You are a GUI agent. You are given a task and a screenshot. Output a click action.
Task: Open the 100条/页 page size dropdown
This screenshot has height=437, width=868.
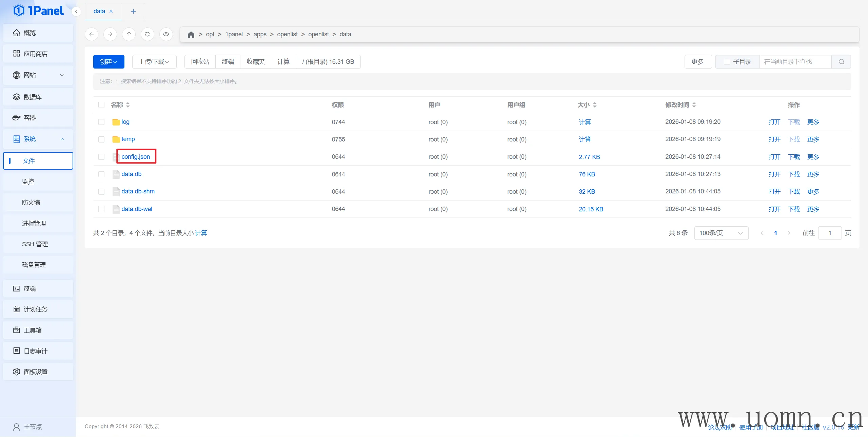(721, 233)
